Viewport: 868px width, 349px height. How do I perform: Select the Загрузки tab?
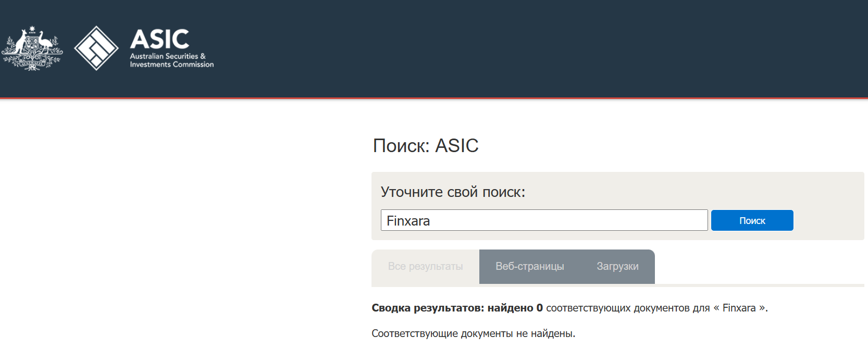pyautogui.click(x=617, y=267)
